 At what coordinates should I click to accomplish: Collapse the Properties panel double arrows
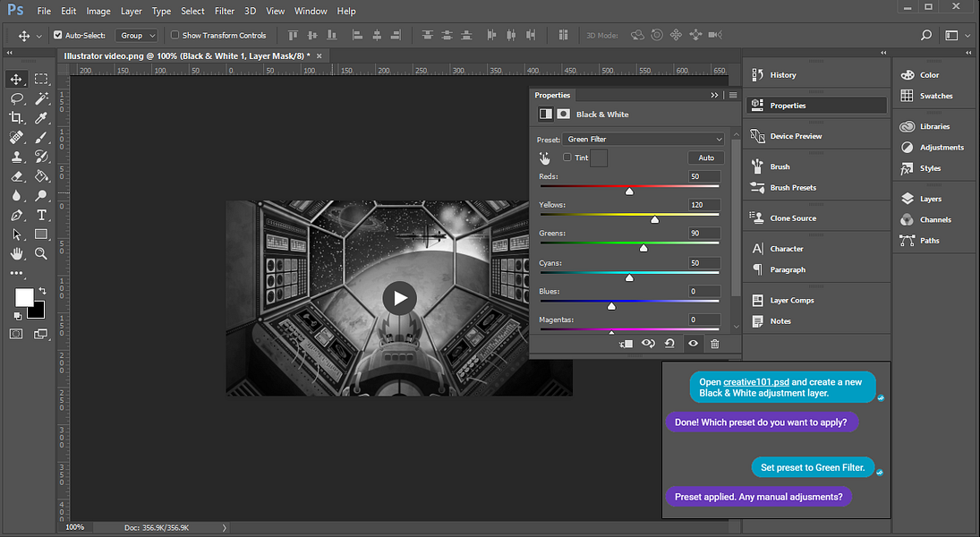(714, 95)
